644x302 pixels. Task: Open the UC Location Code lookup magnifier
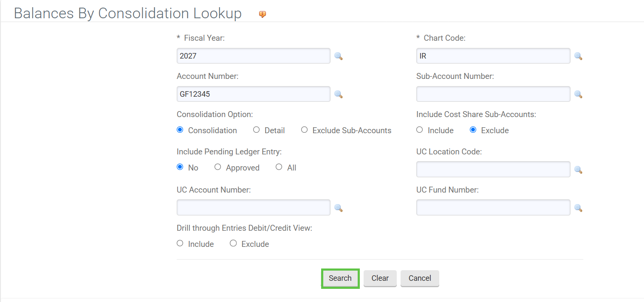click(x=578, y=170)
